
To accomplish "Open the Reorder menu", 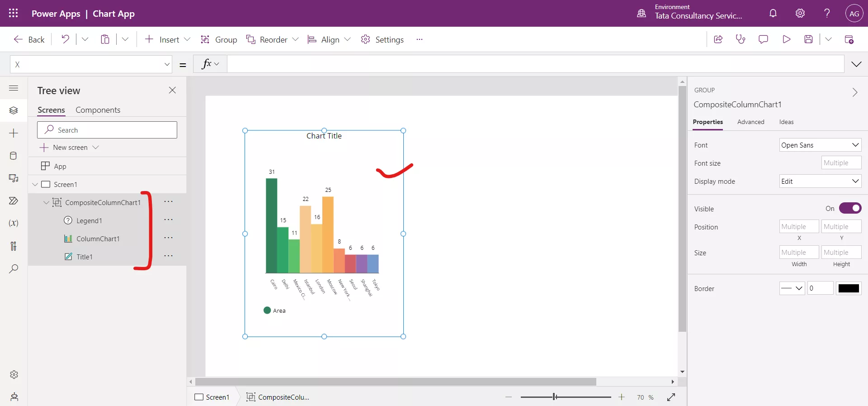I will point(272,39).
